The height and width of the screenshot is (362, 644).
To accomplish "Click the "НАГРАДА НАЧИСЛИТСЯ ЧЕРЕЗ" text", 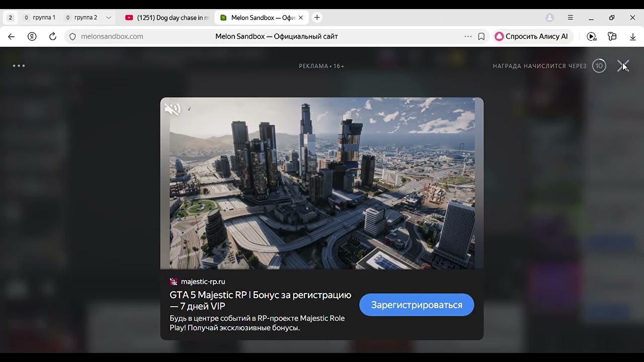I will [x=540, y=66].
